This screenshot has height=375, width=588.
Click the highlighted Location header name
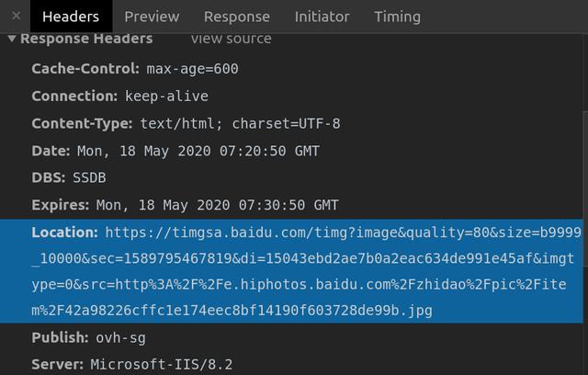[x=64, y=233]
